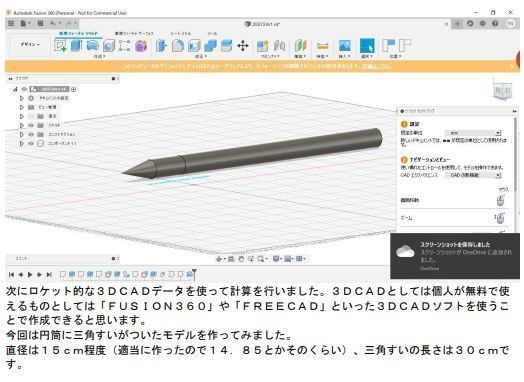Switch to the ツール tab
This screenshot has width=524, height=382.
click(x=212, y=33)
